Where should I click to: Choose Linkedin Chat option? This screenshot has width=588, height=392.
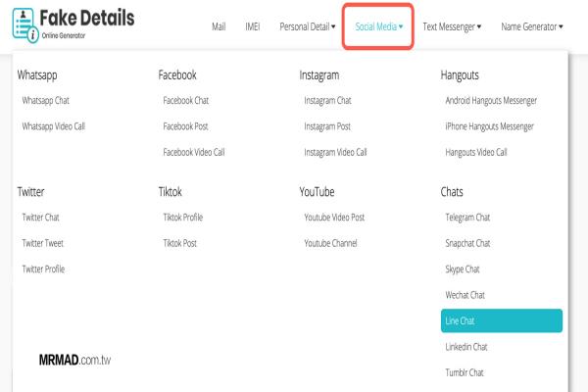click(466, 347)
